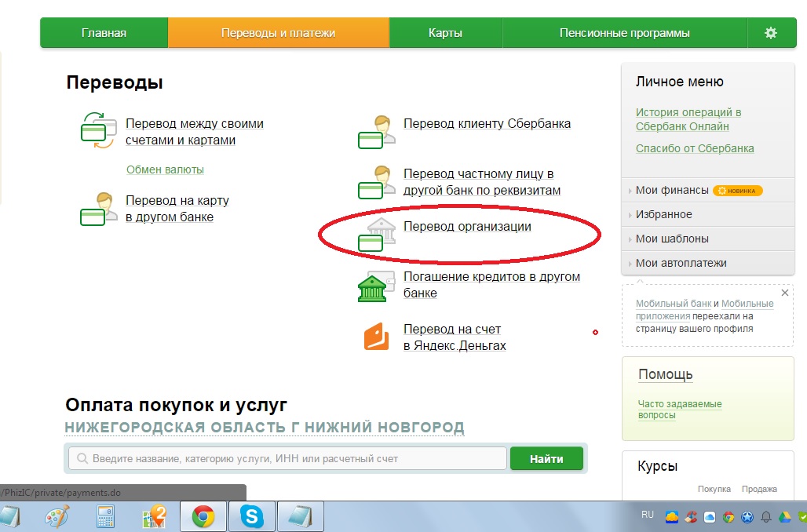807x532 pixels.
Task: Open the notepad window next to Skype
Action: coord(301,516)
